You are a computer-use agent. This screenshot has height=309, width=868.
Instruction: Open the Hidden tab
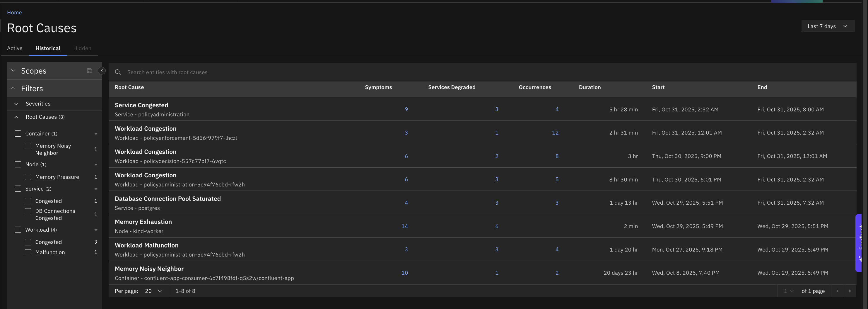click(82, 48)
